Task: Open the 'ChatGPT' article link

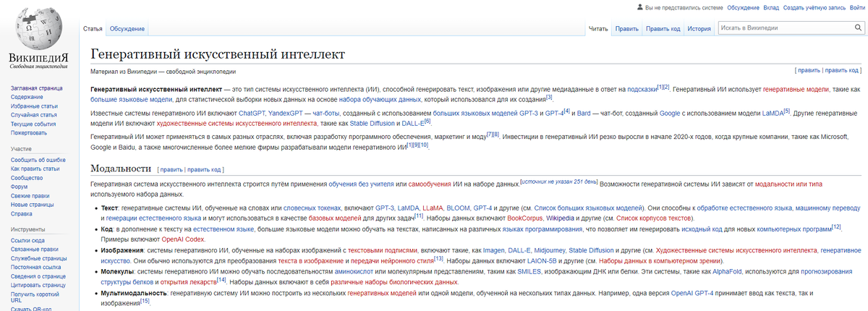Action: pos(252,113)
